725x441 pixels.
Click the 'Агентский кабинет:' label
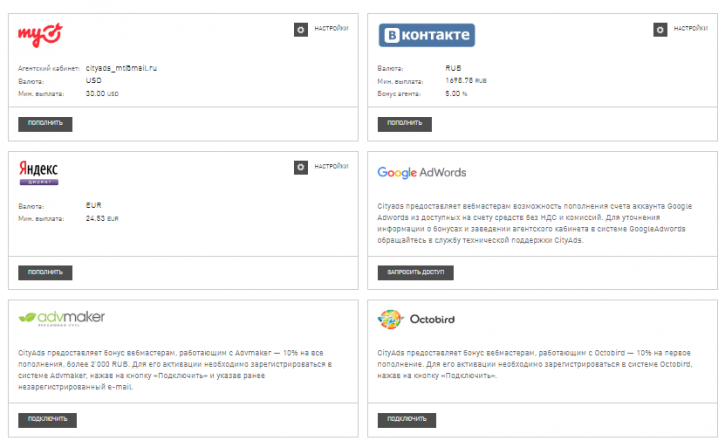pyautogui.click(x=49, y=68)
